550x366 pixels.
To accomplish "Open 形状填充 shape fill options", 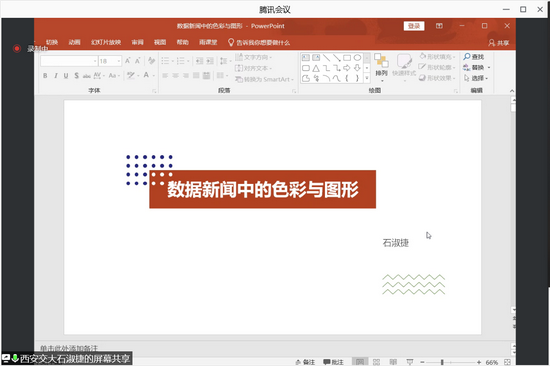I will tap(437, 56).
